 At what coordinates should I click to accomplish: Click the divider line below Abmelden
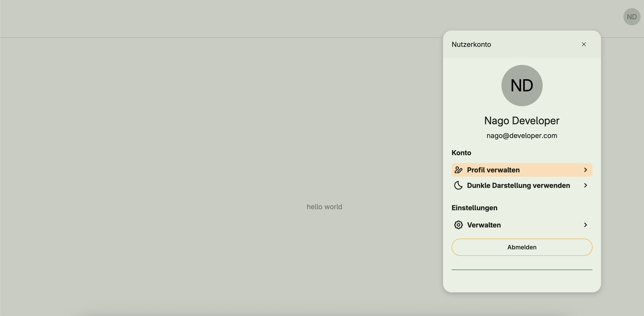[x=522, y=270]
